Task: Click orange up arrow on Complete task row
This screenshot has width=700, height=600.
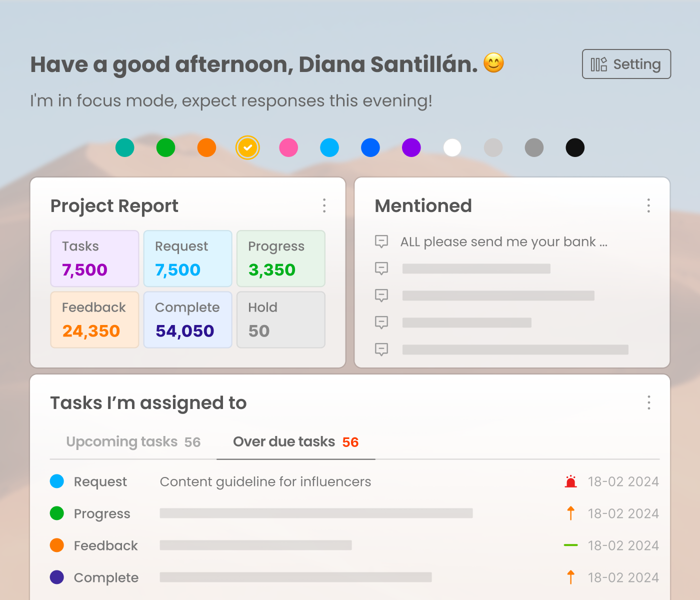Action: 570,577
